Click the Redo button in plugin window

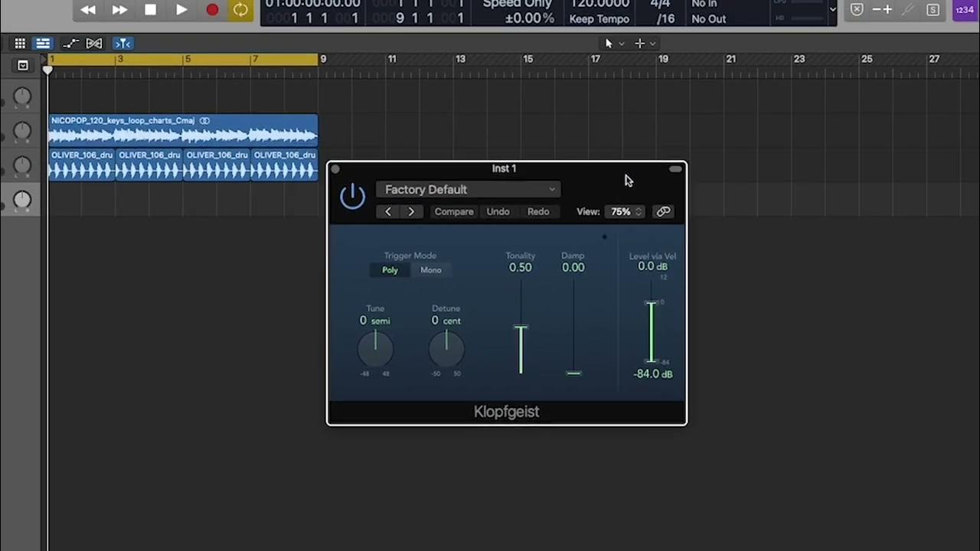pyautogui.click(x=538, y=212)
